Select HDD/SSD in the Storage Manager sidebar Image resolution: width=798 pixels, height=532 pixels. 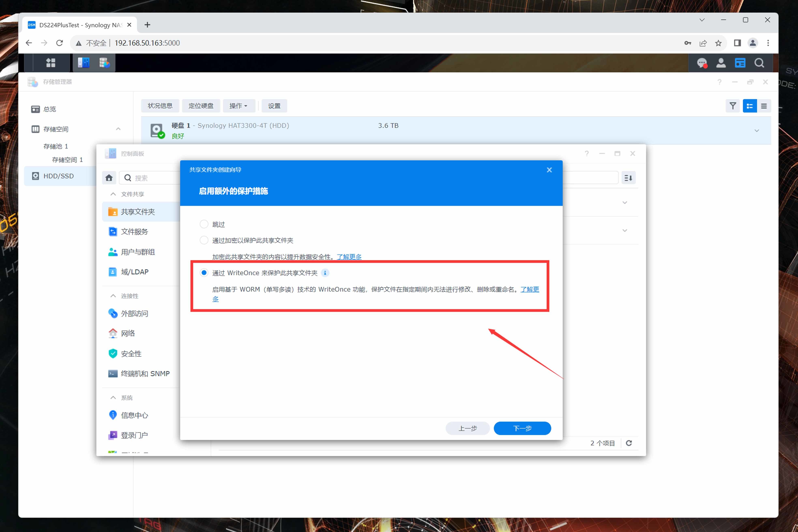coord(58,176)
